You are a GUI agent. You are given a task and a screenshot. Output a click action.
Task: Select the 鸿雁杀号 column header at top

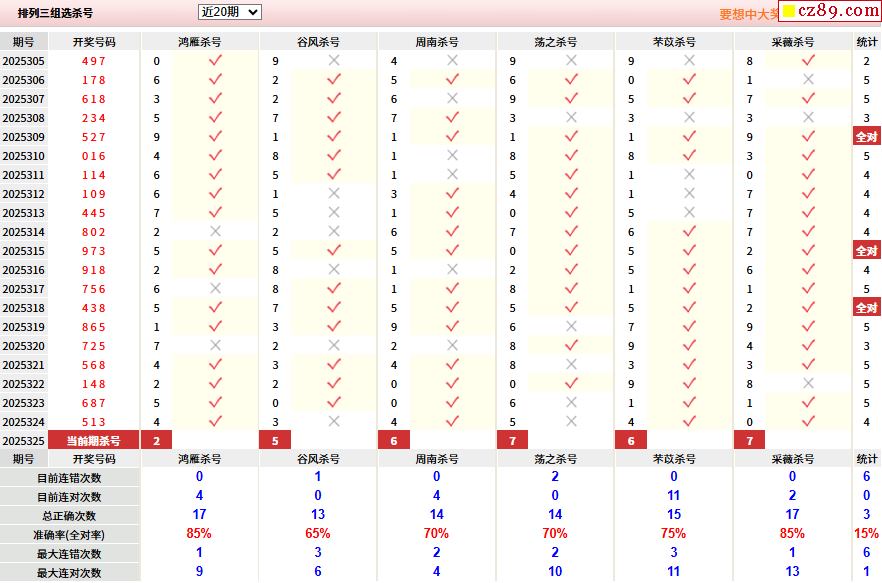click(200, 42)
